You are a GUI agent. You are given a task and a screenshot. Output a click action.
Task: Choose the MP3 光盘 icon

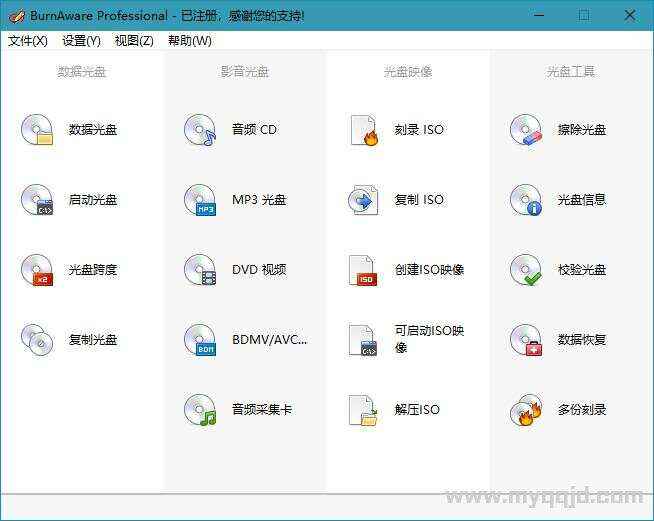[200, 200]
